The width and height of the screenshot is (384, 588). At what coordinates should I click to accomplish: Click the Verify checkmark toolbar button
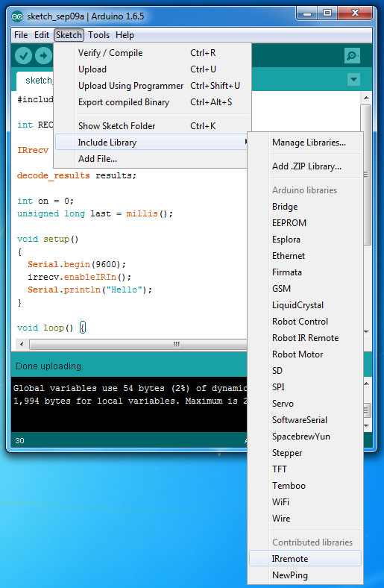pyautogui.click(x=23, y=56)
